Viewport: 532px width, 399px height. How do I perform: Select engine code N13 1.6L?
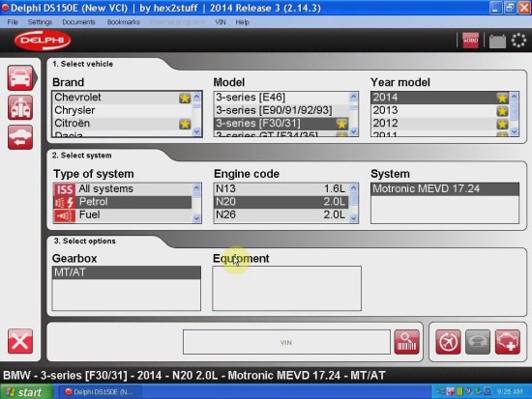pos(281,188)
